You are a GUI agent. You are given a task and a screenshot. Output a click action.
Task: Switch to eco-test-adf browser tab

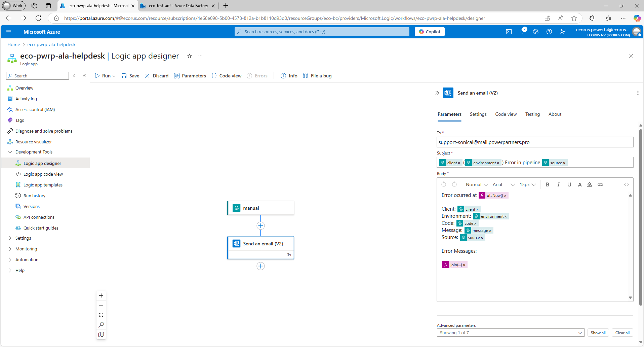178,6
